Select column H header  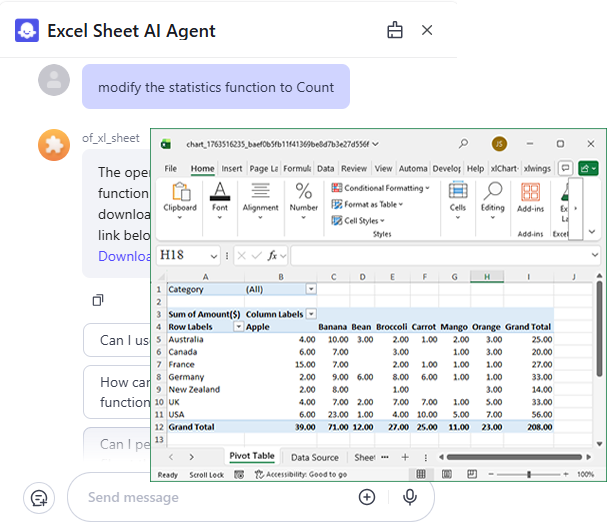[x=487, y=276]
